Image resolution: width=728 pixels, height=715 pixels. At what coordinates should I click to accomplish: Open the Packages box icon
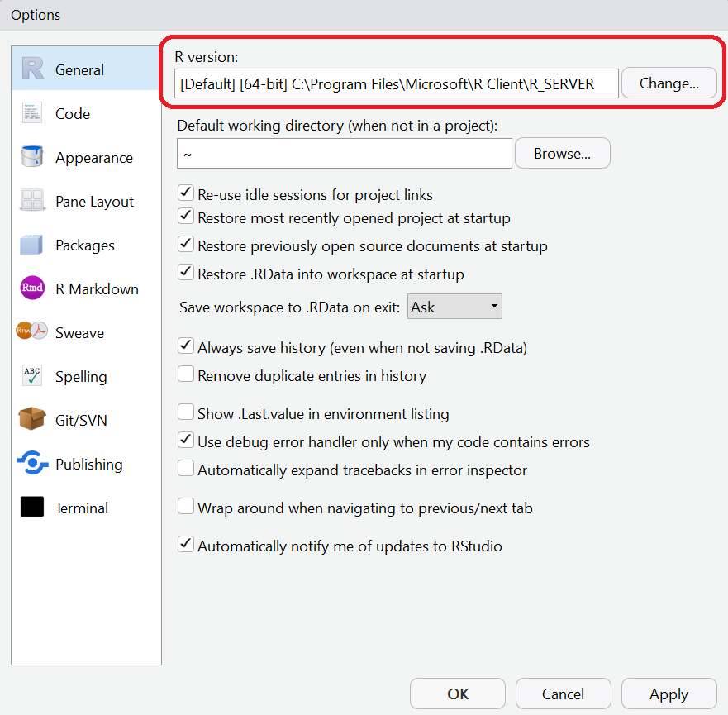(x=31, y=244)
